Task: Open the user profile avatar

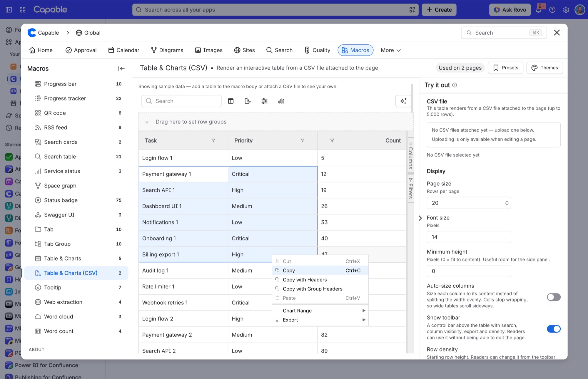Action: (x=579, y=10)
